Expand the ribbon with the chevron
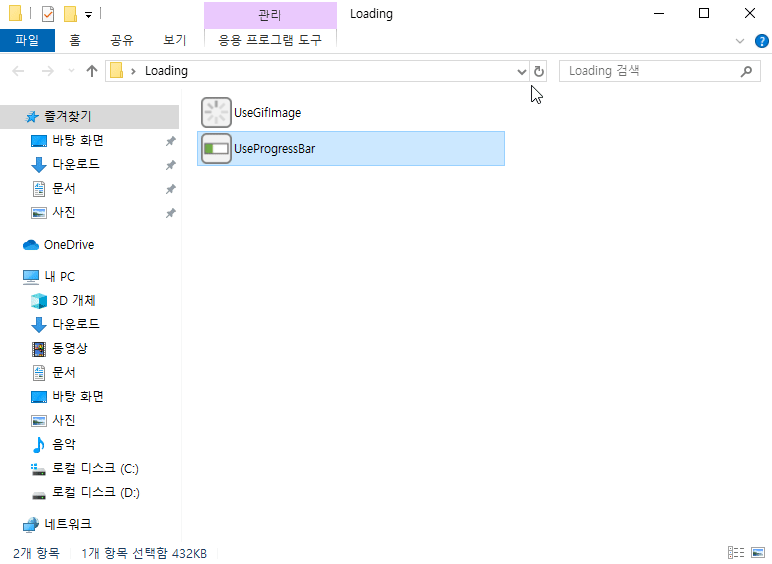The height and width of the screenshot is (564, 772). [740, 41]
